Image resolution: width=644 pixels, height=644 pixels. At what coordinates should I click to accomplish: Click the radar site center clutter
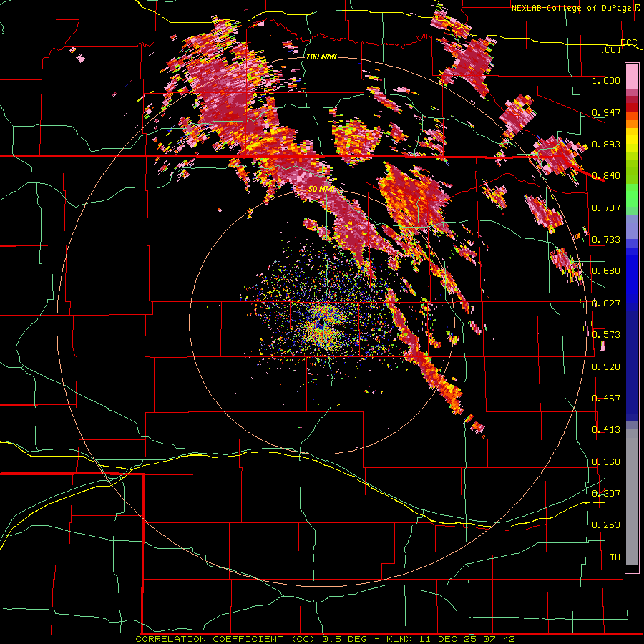[x=324, y=323]
